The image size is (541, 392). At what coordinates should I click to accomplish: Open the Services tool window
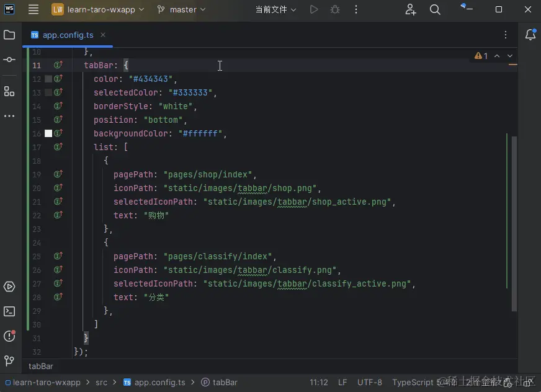(x=9, y=287)
